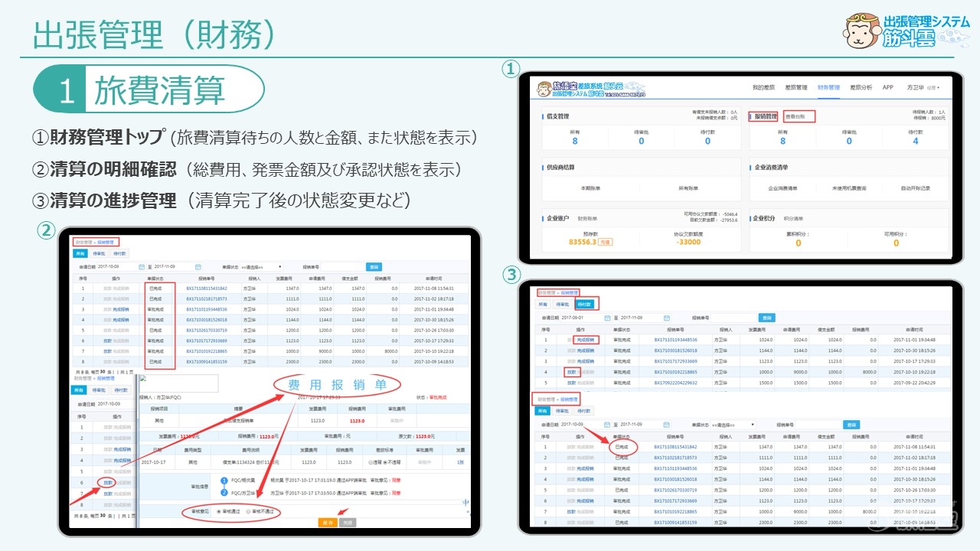Select the 待付款 tab in panel ③ top
The width and height of the screenshot is (980, 551).
585,304
